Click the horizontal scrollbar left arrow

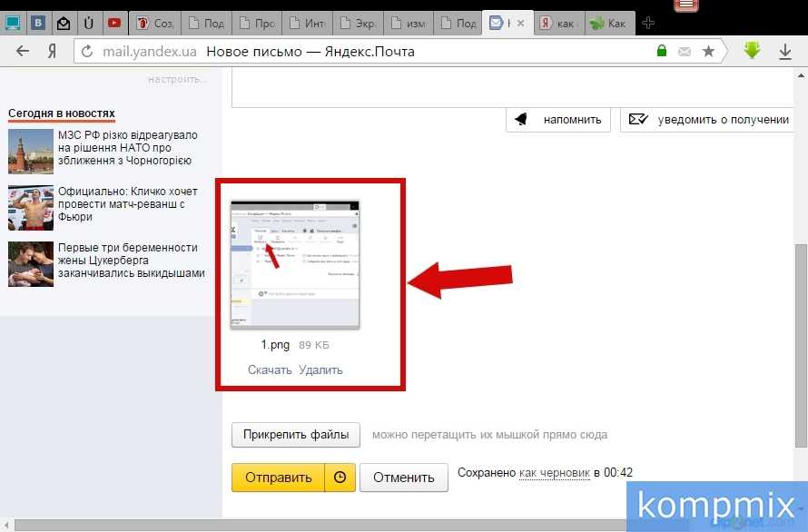tap(6, 526)
